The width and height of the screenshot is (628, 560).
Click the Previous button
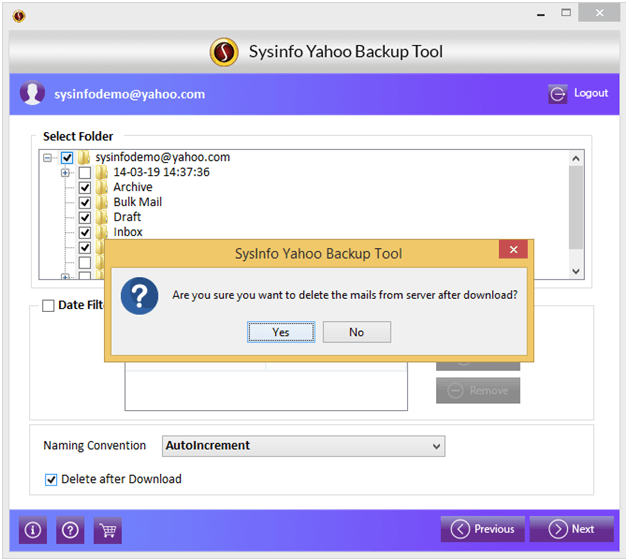click(483, 529)
